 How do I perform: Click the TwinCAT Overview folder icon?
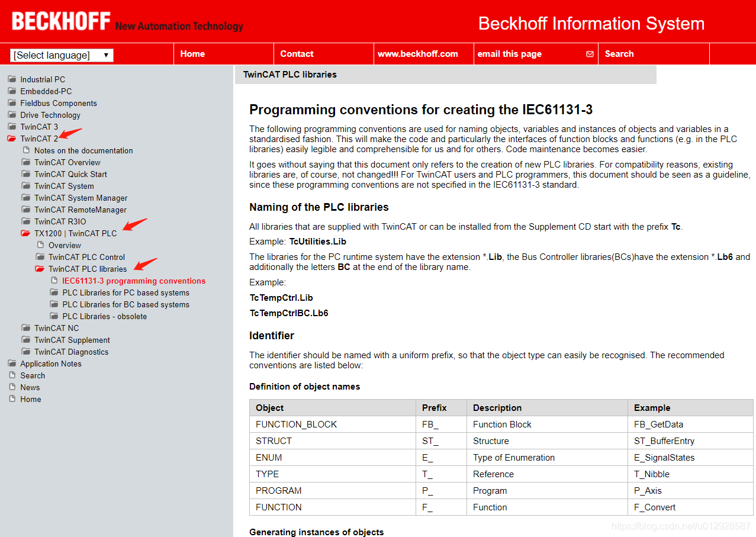click(26, 162)
